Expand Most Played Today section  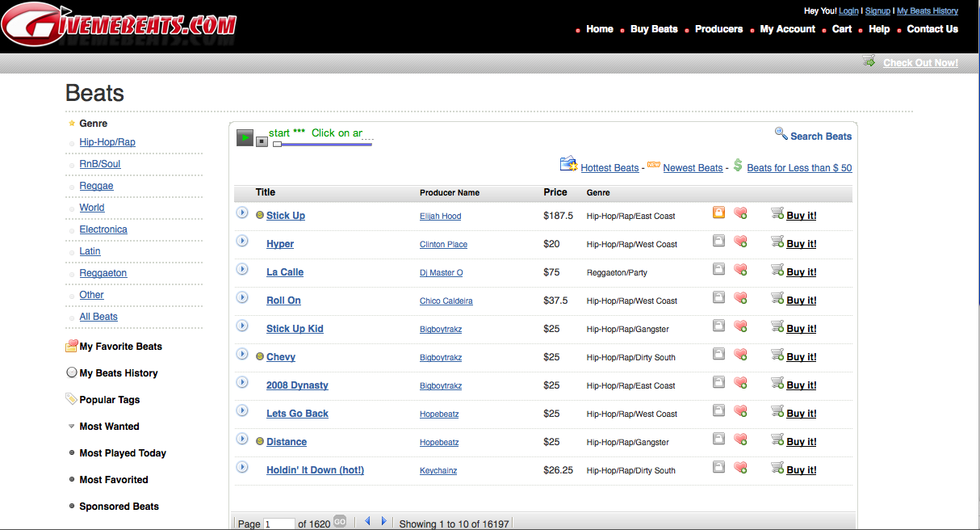[123, 453]
